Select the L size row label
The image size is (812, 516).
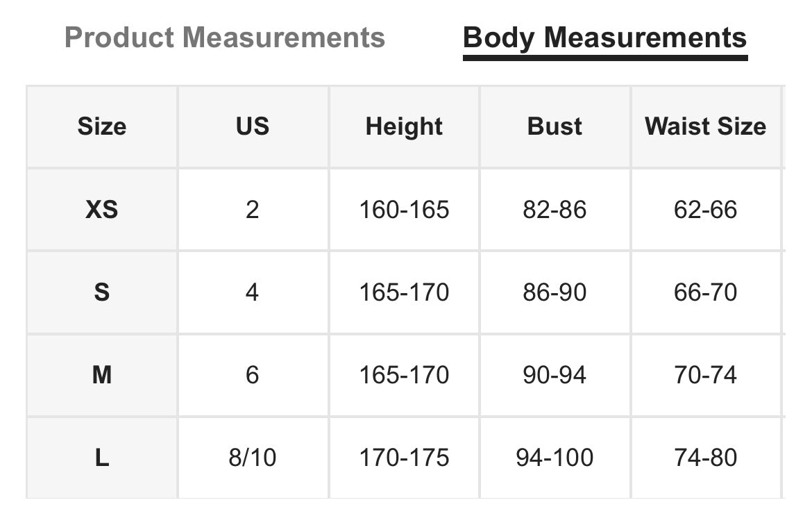coord(102,458)
